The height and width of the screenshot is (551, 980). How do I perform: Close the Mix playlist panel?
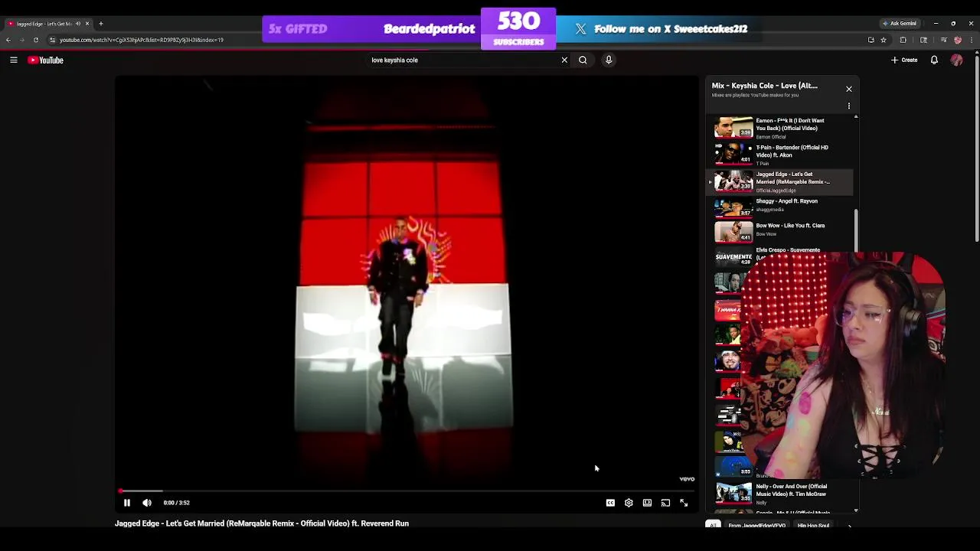[848, 89]
